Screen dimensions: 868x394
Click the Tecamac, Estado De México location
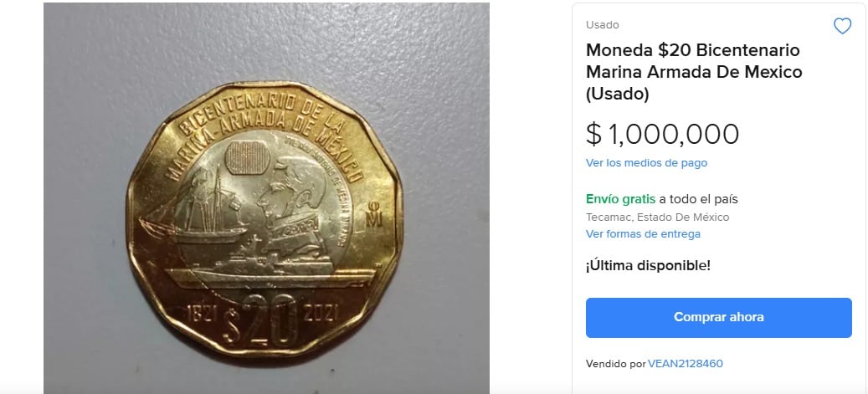tap(657, 217)
